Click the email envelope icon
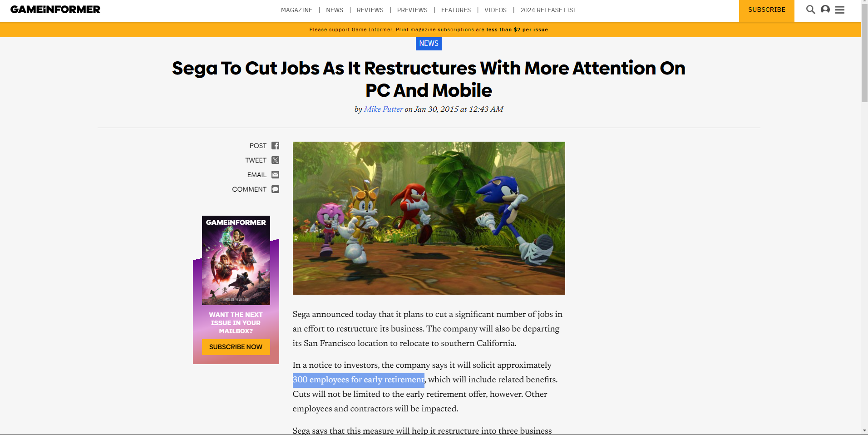 [x=275, y=175]
